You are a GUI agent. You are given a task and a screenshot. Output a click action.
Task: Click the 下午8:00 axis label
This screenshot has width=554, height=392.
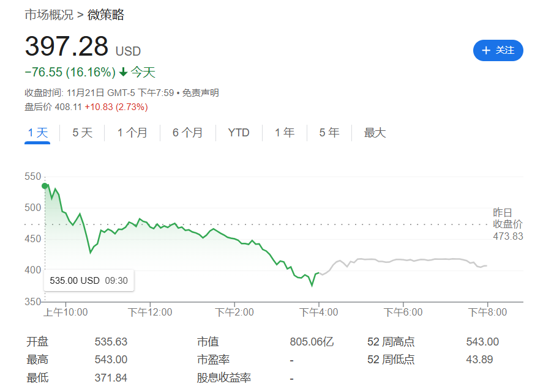click(x=487, y=312)
